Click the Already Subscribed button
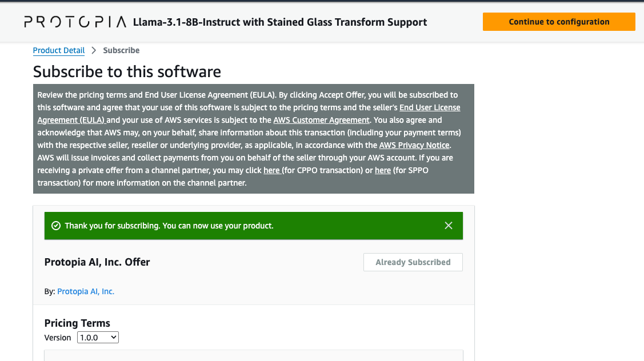 coord(413,262)
